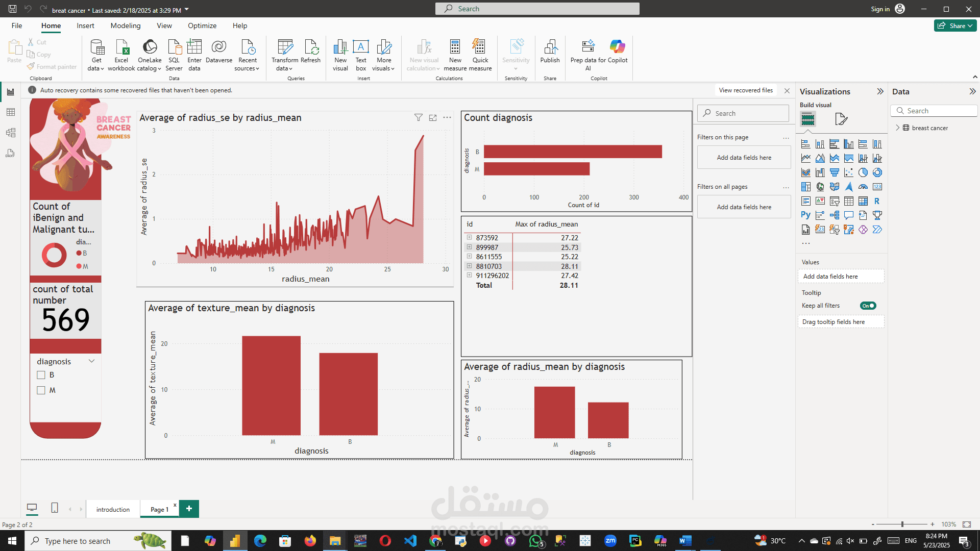Viewport: 980px width, 551px height.
Task: Open the Modeling ribbon tab
Action: pyautogui.click(x=125, y=26)
